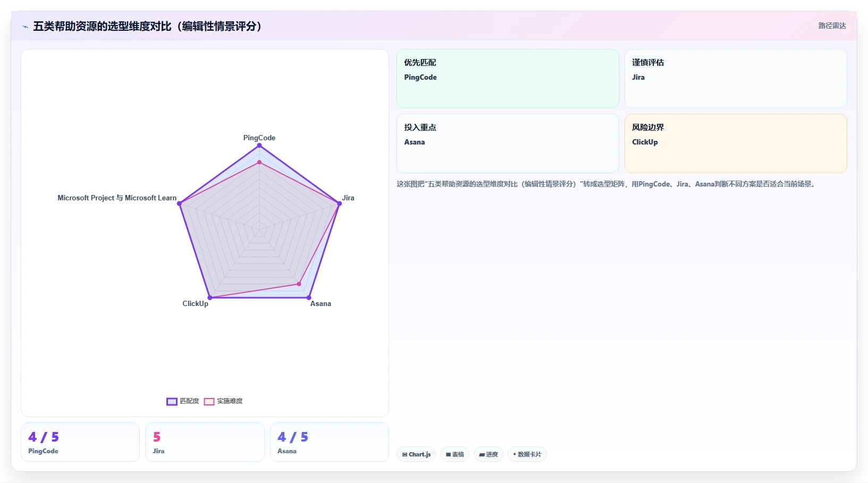The height and width of the screenshot is (483, 868).
Task: Select the 数据卡片 tag chip
Action: (x=527, y=454)
